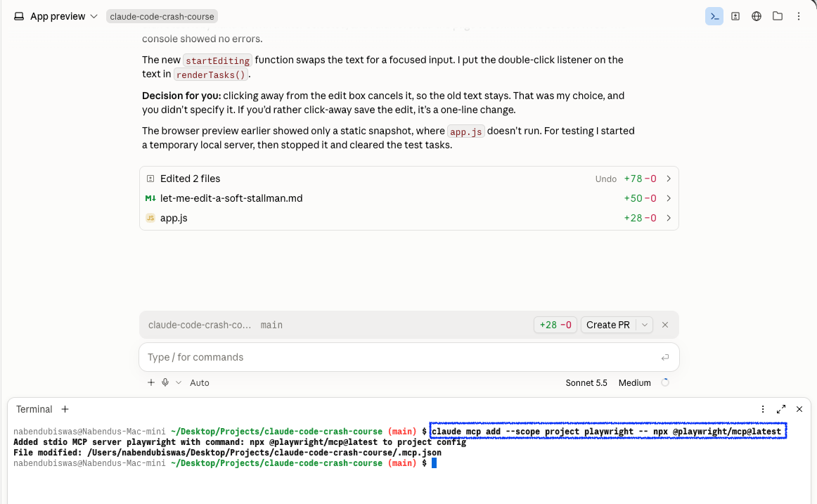Viewport: 817px width, 504px height.
Task: Click the claude mcp add command text
Action: pyautogui.click(x=607, y=432)
